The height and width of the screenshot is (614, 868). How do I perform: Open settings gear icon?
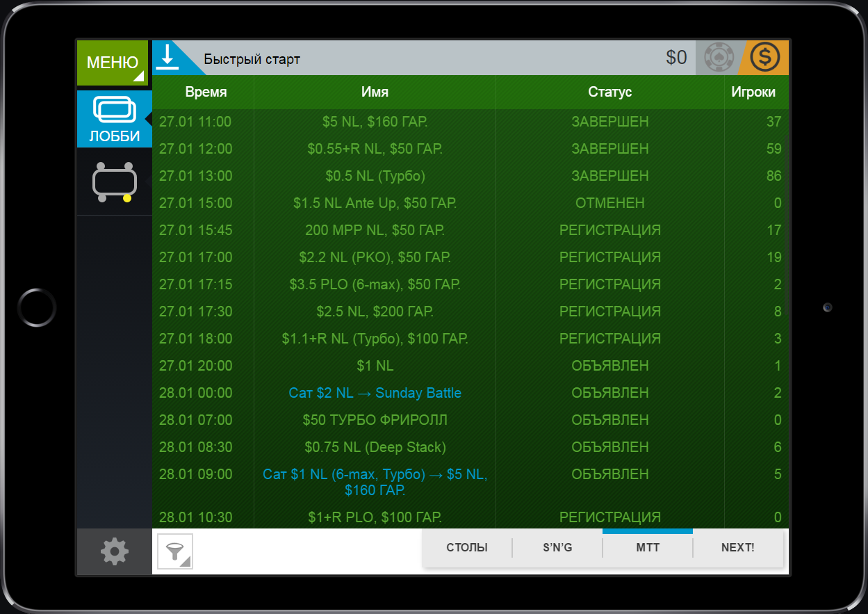point(114,551)
